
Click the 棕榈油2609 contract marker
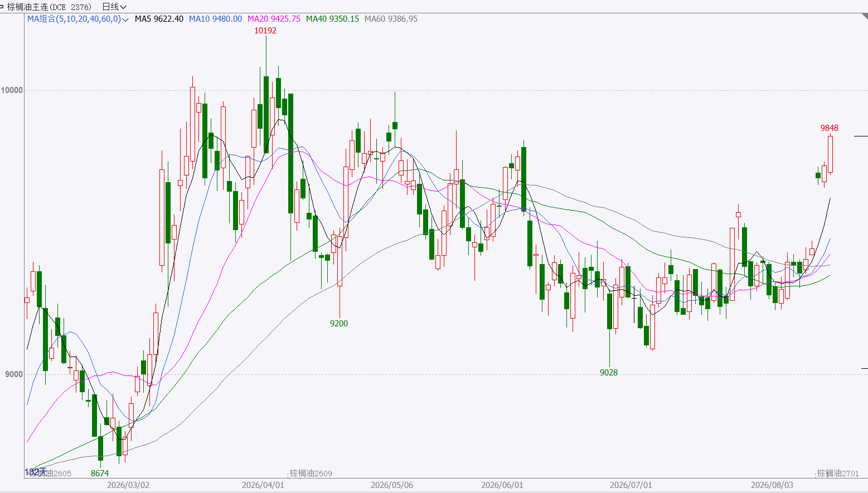click(x=311, y=474)
